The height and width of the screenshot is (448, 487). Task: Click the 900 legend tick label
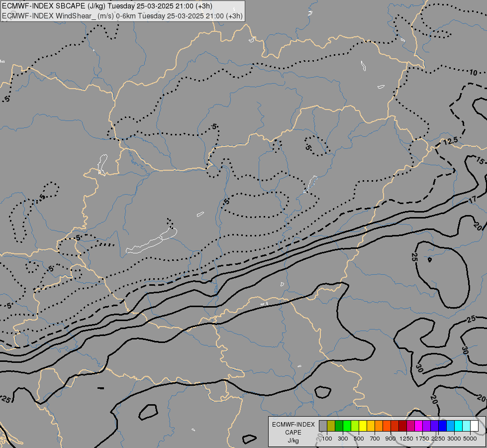click(390, 439)
